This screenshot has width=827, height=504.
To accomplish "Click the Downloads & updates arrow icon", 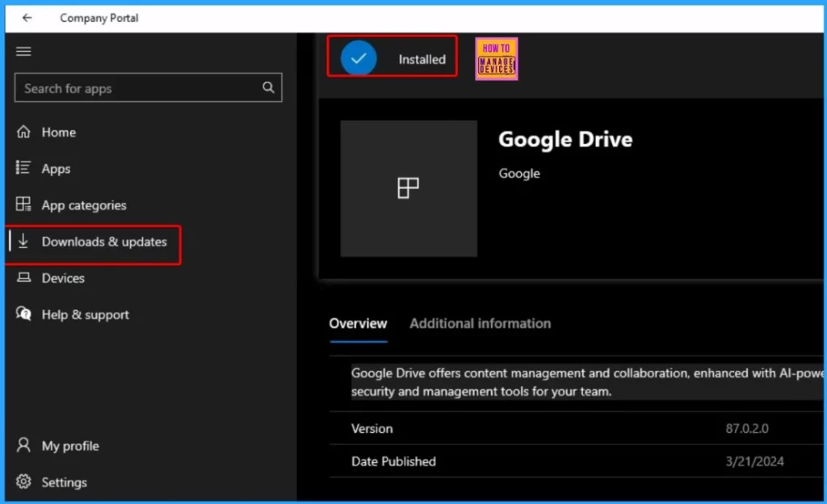I will pos(23,241).
